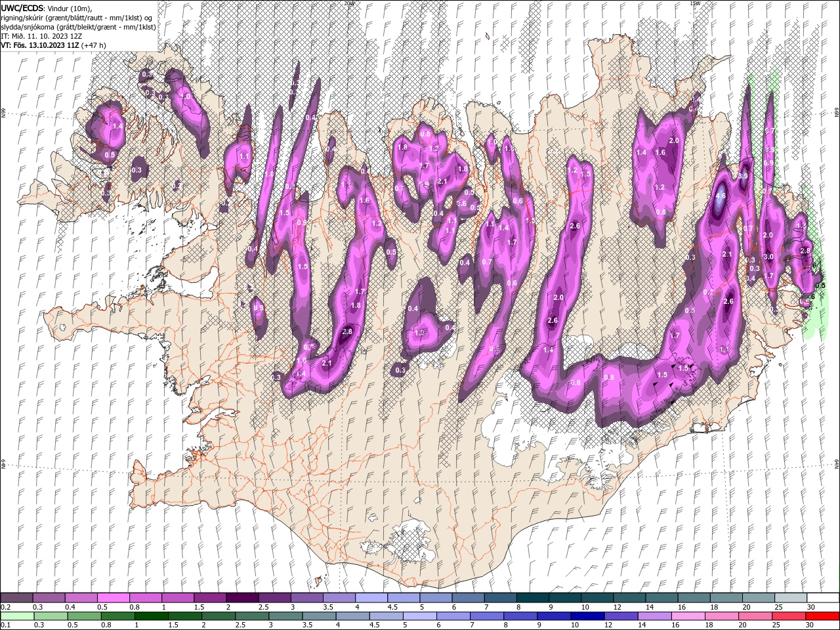The image size is (840, 630).
Task: Click the 15W longitude label
Action: pos(694,3)
